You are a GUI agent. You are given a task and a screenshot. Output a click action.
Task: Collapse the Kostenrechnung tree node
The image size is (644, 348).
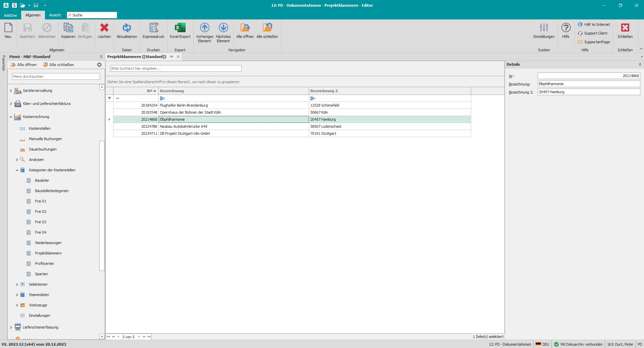click(x=11, y=117)
